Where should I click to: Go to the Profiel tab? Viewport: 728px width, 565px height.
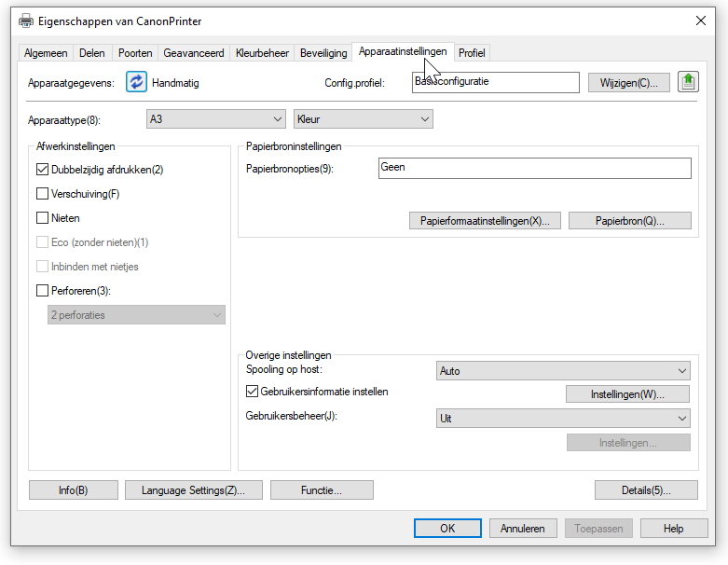[472, 53]
